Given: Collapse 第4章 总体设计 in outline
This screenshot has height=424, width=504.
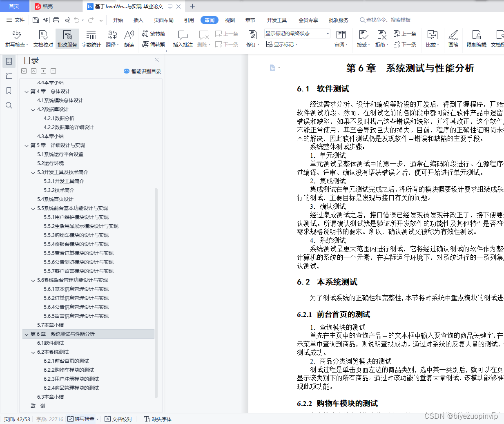Looking at the screenshot, I should click(x=27, y=91).
